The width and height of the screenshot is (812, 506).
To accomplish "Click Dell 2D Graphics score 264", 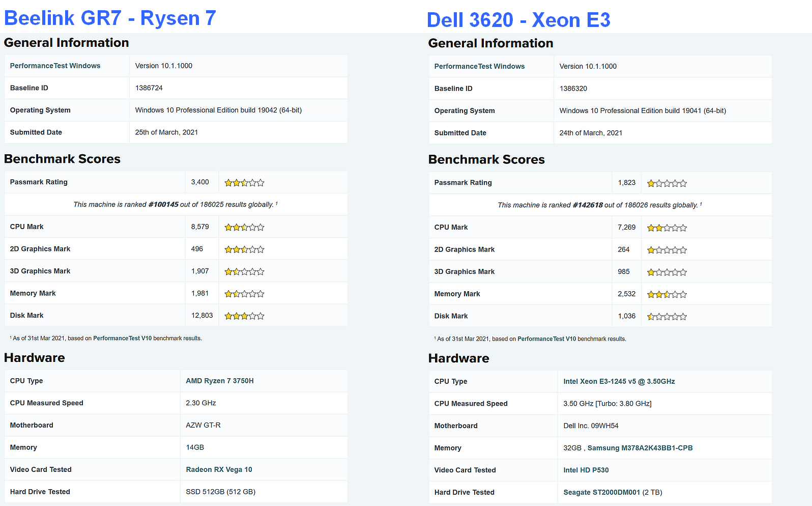I will pyautogui.click(x=624, y=249).
